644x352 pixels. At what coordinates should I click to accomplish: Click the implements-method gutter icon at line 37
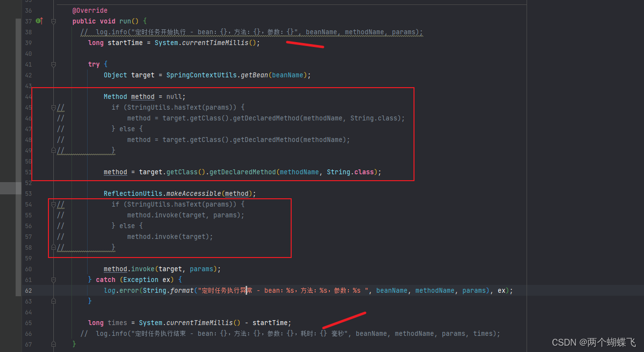pos(39,21)
